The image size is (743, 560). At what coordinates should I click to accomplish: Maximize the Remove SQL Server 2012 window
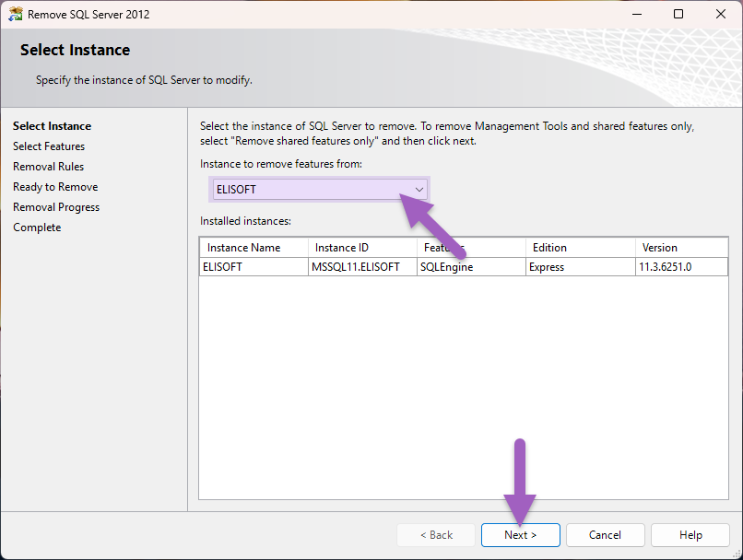click(678, 14)
